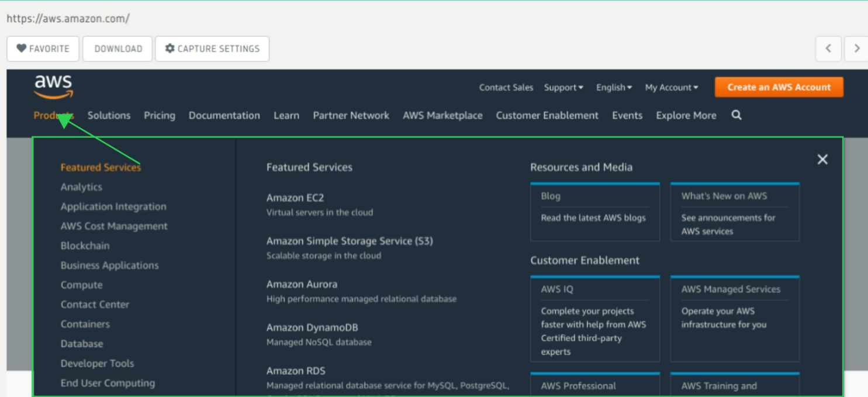
Task: Open Amazon Simple Storage Service (S3)
Action: (350, 241)
